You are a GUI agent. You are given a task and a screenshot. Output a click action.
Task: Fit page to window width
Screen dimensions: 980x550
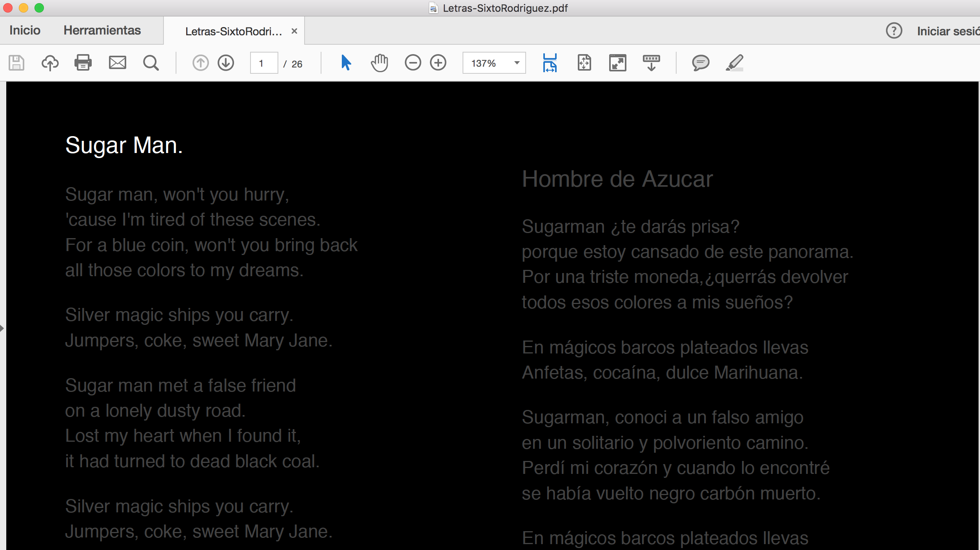(x=550, y=63)
